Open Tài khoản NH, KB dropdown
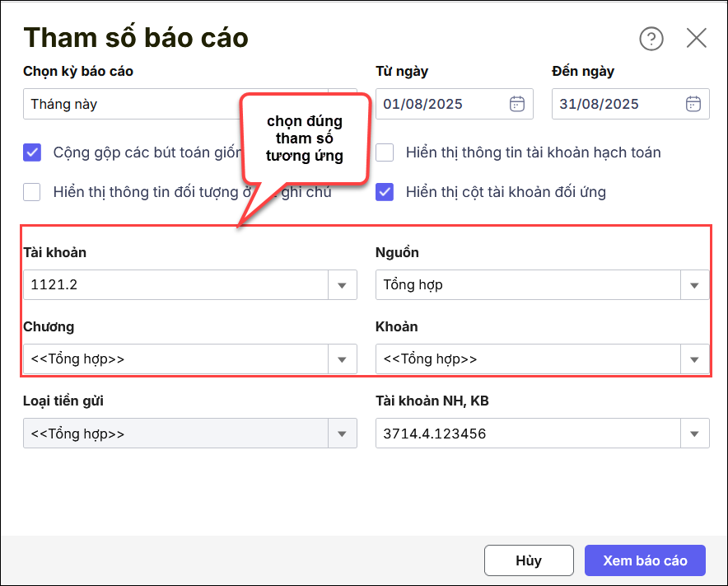Viewport: 728px width, 586px height. click(694, 434)
